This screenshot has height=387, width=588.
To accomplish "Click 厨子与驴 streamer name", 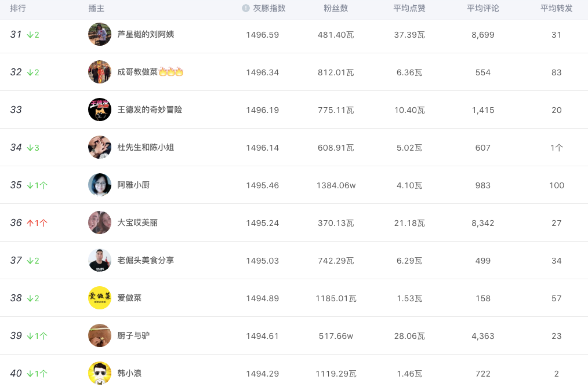I will click(133, 335).
